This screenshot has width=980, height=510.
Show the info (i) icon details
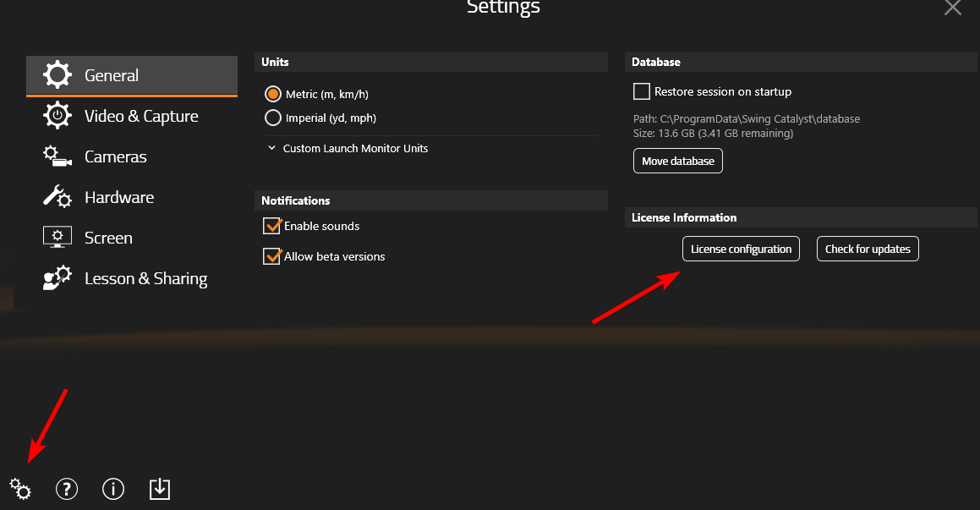point(113,489)
